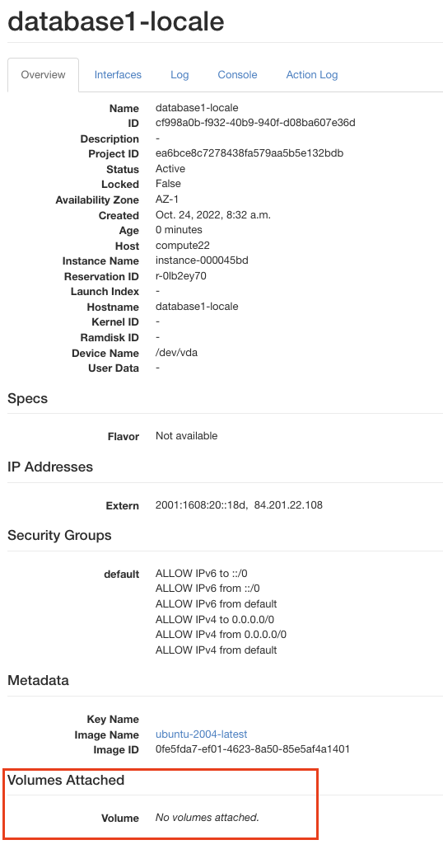Click the Extern IP addresses value
This screenshot has height=868, width=443.
239,504
